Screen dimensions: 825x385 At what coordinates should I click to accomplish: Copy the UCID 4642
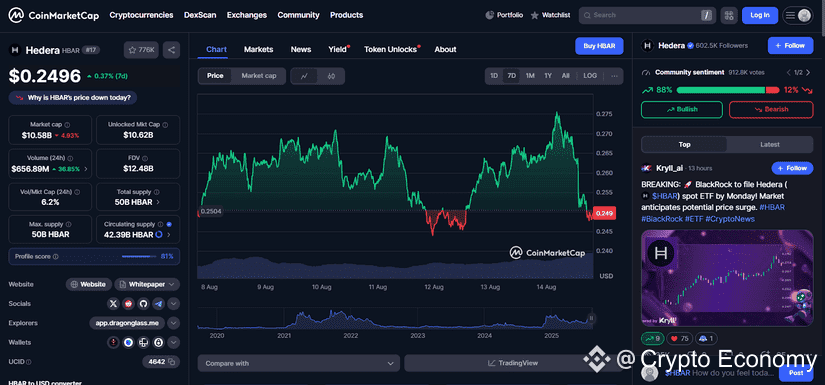pos(172,362)
